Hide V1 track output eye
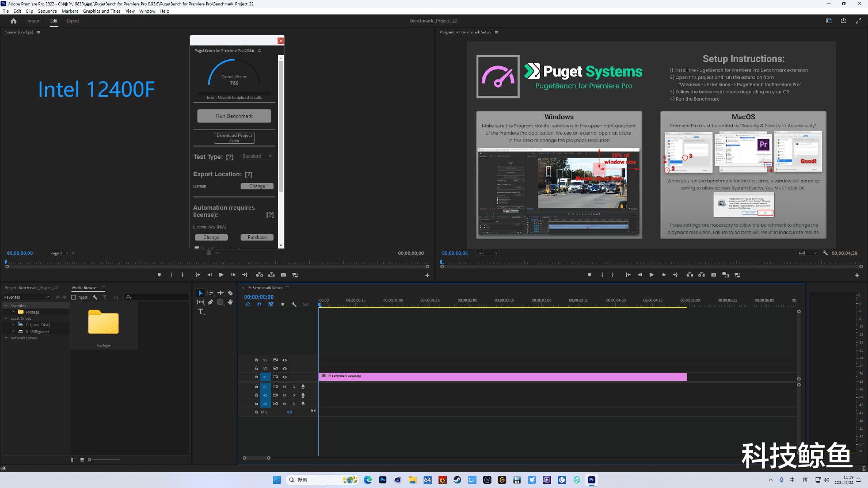This screenshot has height=488, width=868. click(x=285, y=377)
